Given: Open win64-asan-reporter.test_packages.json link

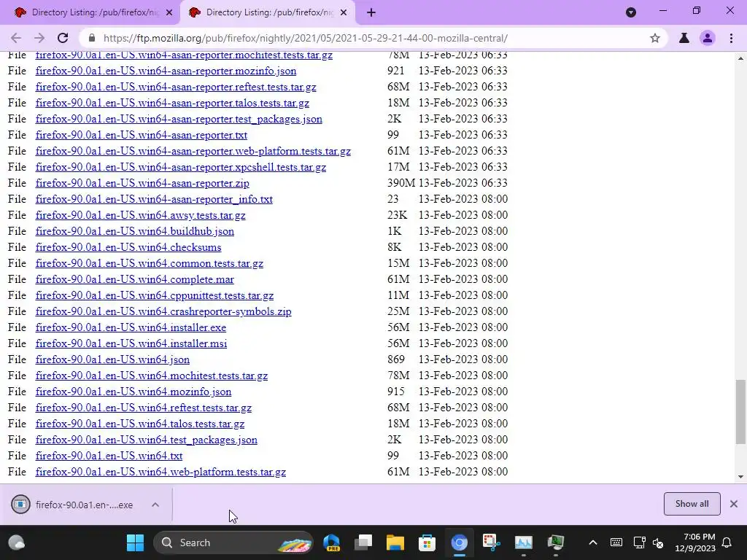Looking at the screenshot, I should [179, 119].
